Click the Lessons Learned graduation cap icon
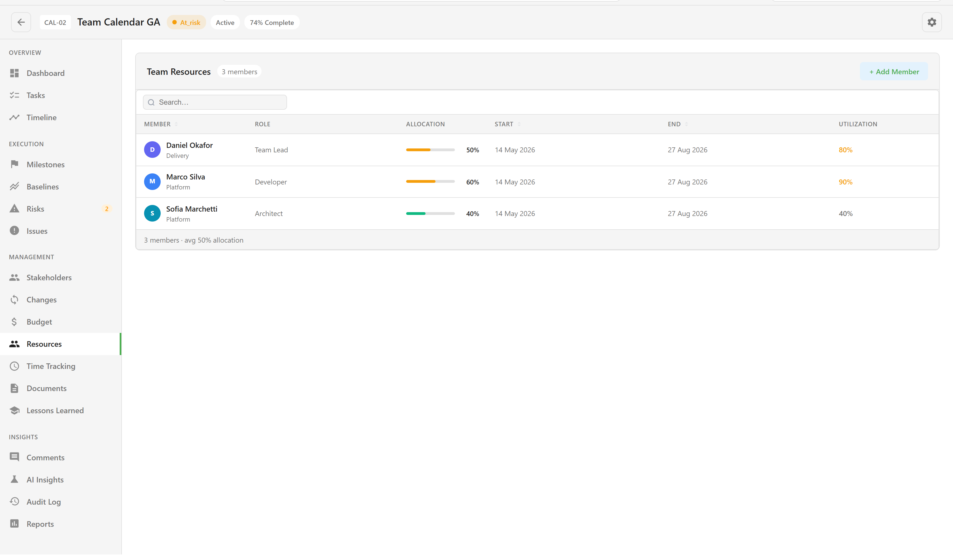The height and width of the screenshot is (560, 953). click(14, 411)
